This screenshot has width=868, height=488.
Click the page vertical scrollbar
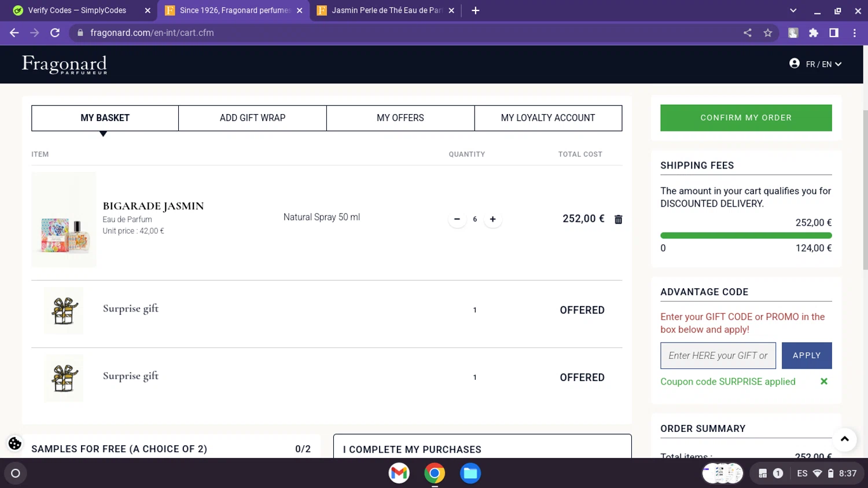click(865, 190)
